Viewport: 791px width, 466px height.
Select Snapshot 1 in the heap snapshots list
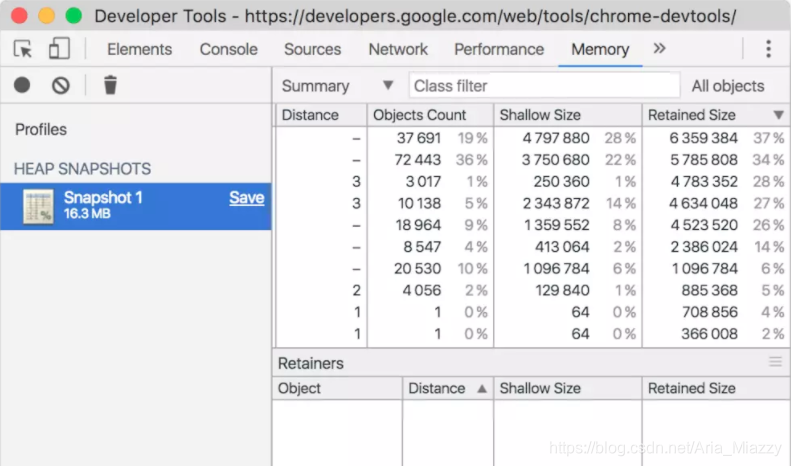pyautogui.click(x=136, y=206)
